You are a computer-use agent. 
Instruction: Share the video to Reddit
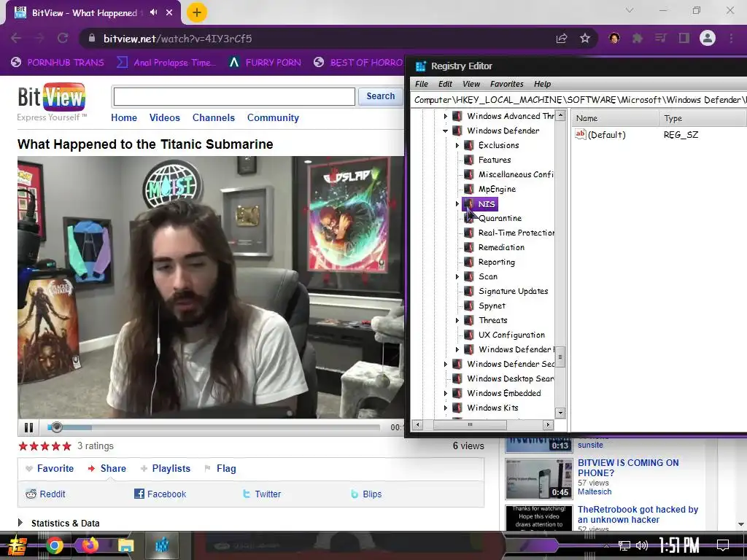point(45,494)
